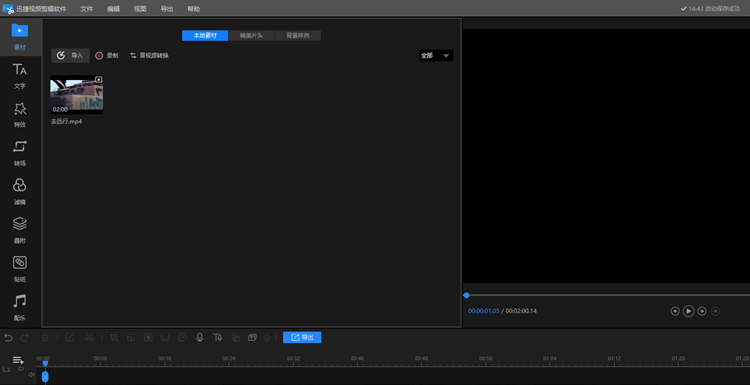Mute the timeline track speaker icon

(31, 375)
